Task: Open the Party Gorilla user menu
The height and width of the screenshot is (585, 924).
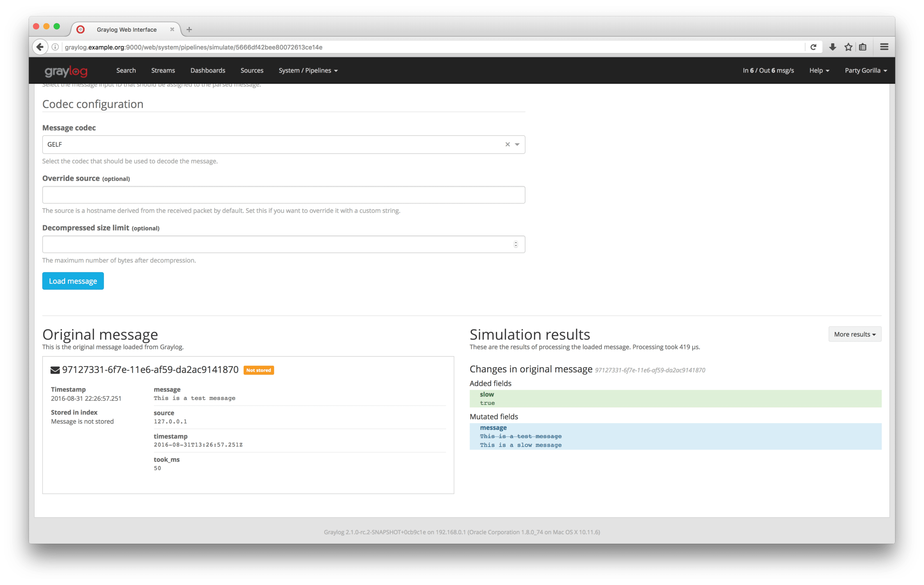Action: click(x=865, y=71)
